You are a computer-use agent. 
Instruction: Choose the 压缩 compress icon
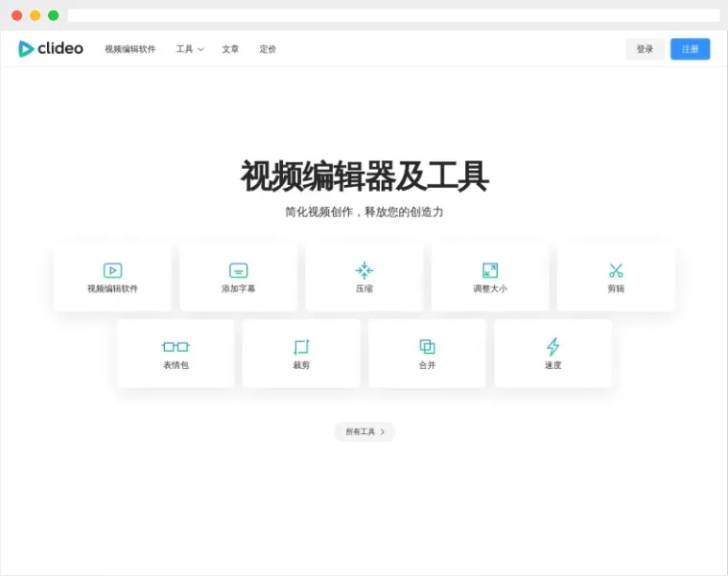click(364, 270)
